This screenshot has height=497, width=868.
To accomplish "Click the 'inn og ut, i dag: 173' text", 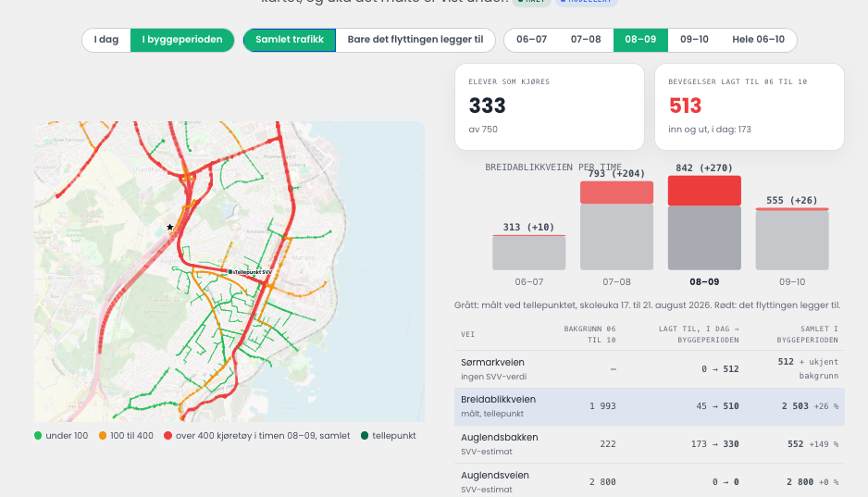I will [710, 129].
